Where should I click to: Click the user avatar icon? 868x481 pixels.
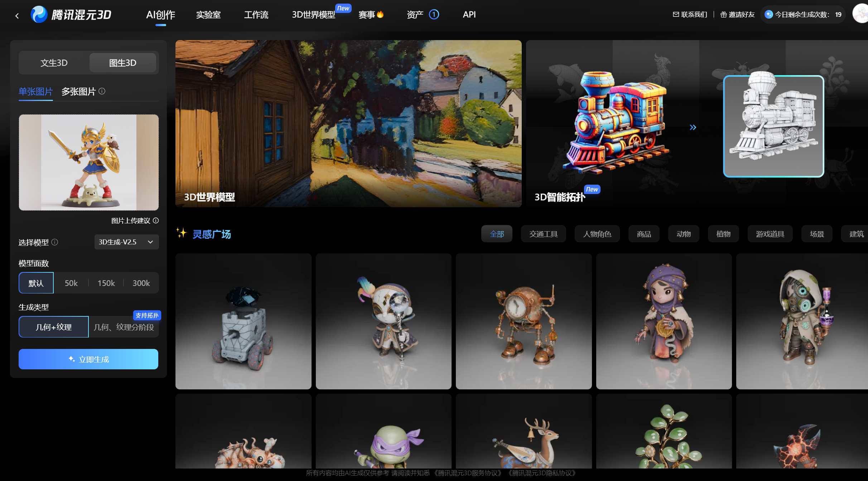click(860, 14)
